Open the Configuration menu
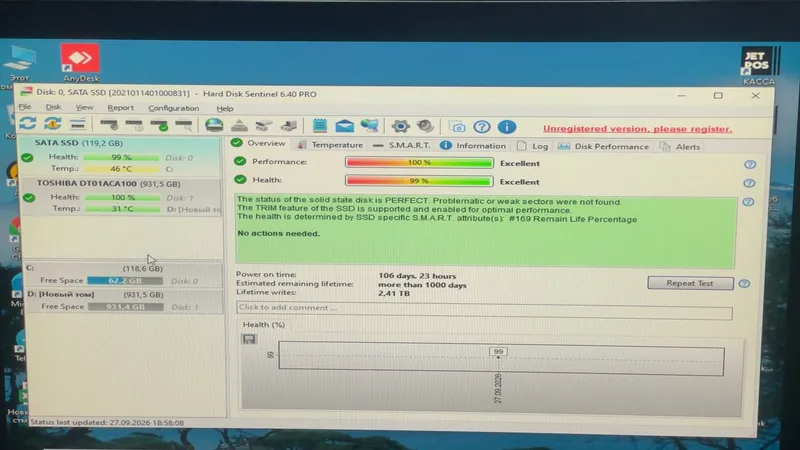This screenshot has height=450, width=800. click(173, 108)
